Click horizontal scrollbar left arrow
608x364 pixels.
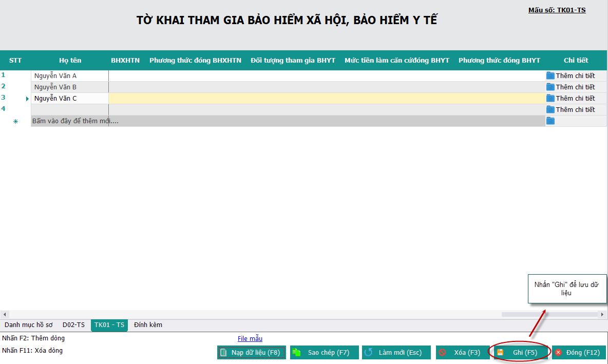4,314
